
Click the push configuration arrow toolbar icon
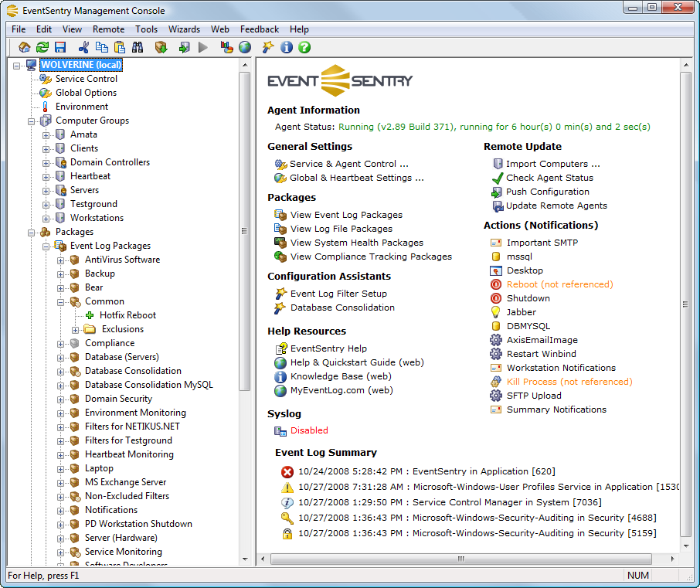pos(185,47)
